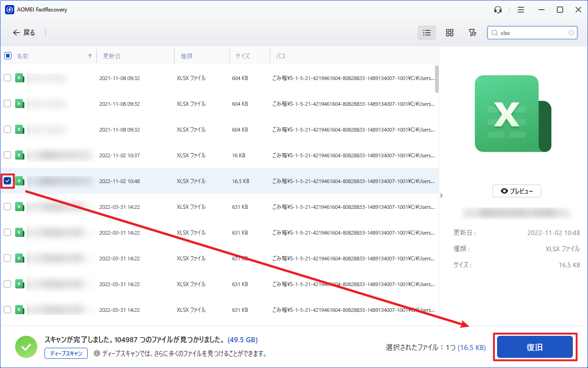Click the search field containing xlsx
The image size is (588, 368).
533,33
